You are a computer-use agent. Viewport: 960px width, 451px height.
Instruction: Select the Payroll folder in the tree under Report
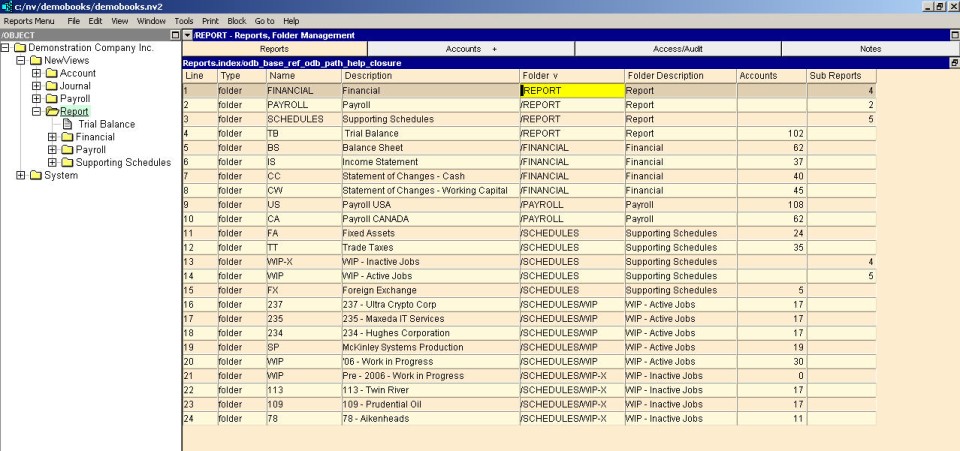click(91, 150)
